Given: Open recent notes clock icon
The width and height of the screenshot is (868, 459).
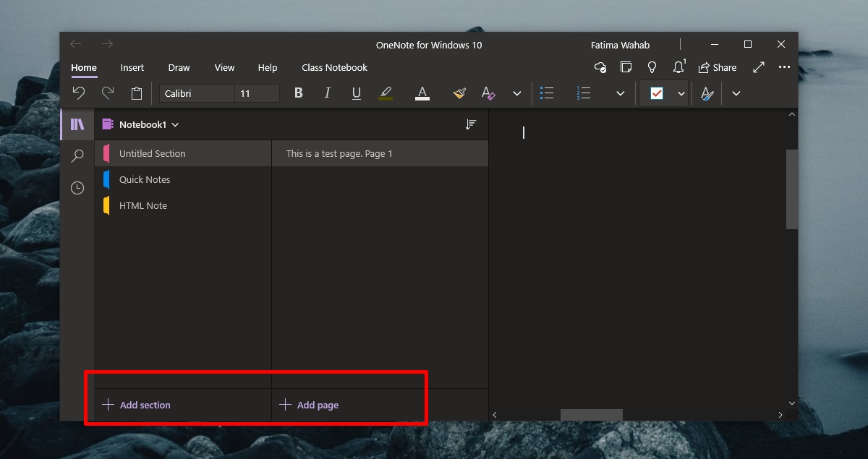Looking at the screenshot, I should (x=77, y=188).
